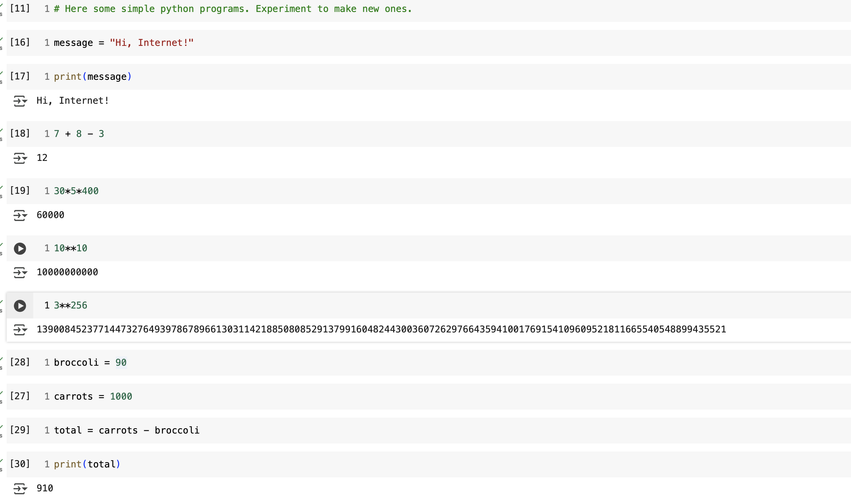Select the huge number output of 3**256

[x=381, y=329]
